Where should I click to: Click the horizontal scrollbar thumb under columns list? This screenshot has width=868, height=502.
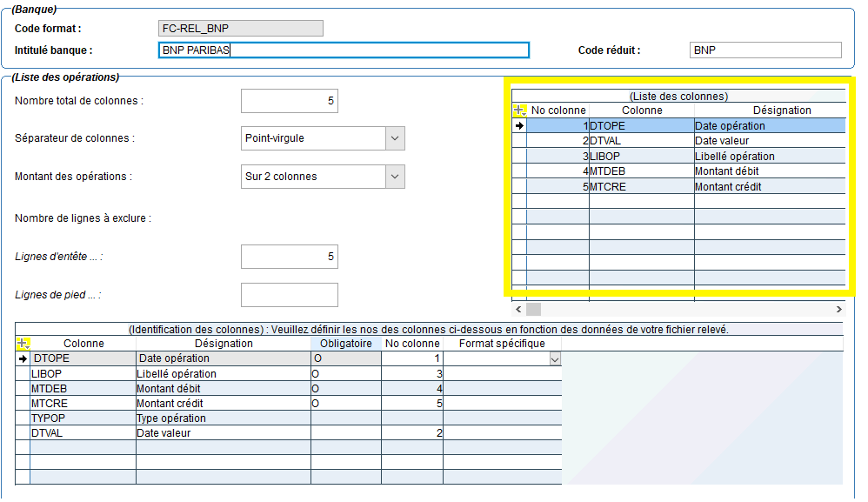(533, 310)
